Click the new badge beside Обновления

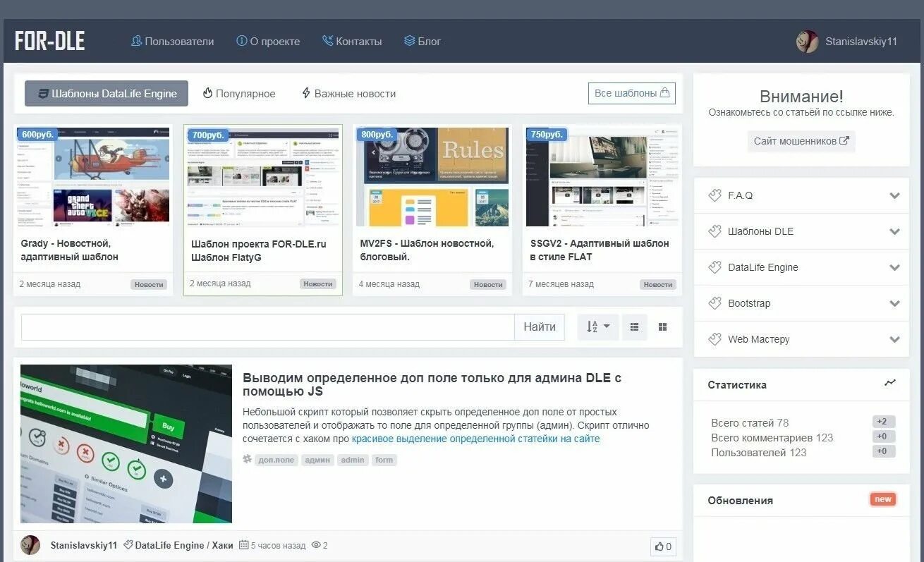coord(883,499)
